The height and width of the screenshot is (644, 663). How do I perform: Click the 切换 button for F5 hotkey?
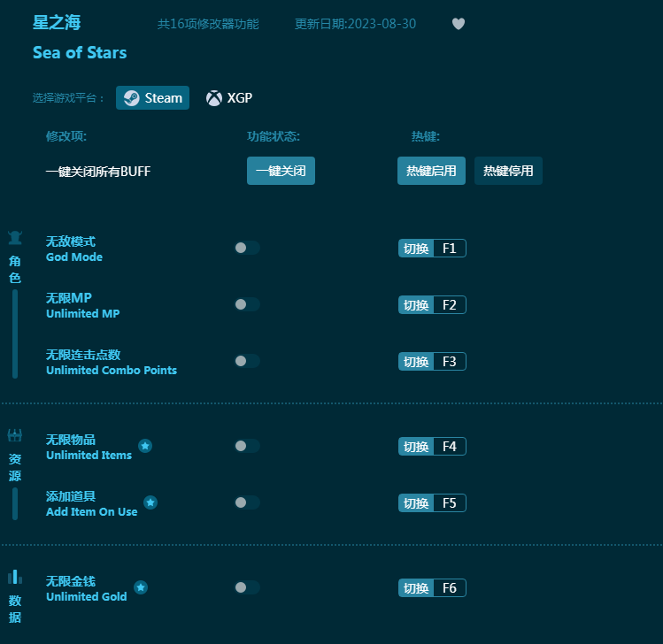[x=416, y=502]
